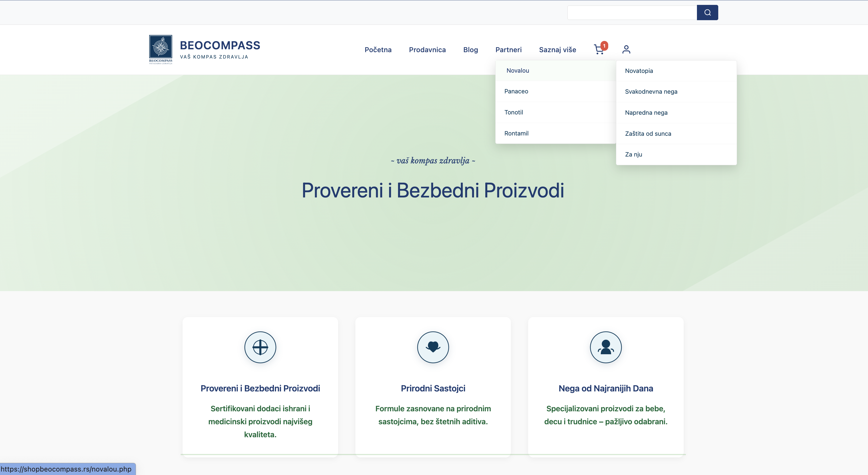Open the shopping cart icon
This screenshot has height=475, width=868.
coord(599,50)
